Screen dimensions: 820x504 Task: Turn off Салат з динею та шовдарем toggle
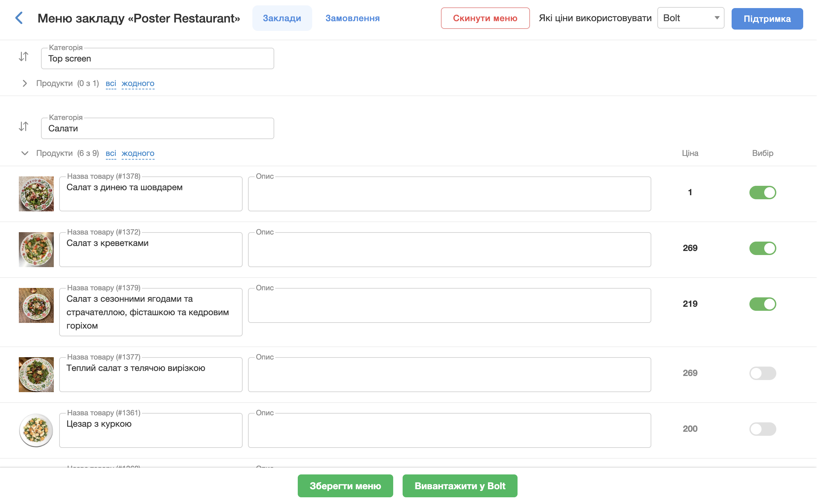point(763,193)
